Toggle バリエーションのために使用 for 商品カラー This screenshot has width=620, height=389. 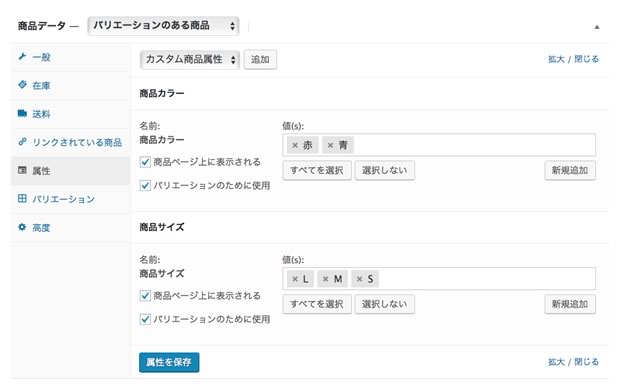click(145, 185)
